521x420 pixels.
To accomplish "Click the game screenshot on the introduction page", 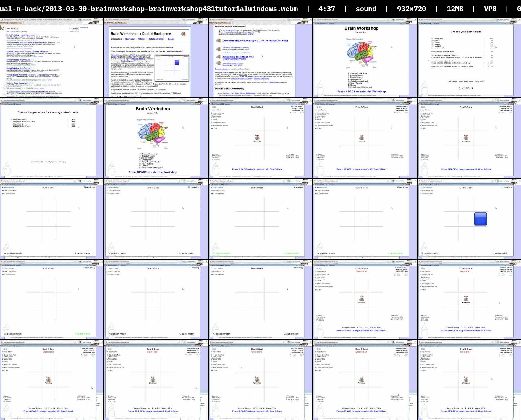I will pos(172,68).
